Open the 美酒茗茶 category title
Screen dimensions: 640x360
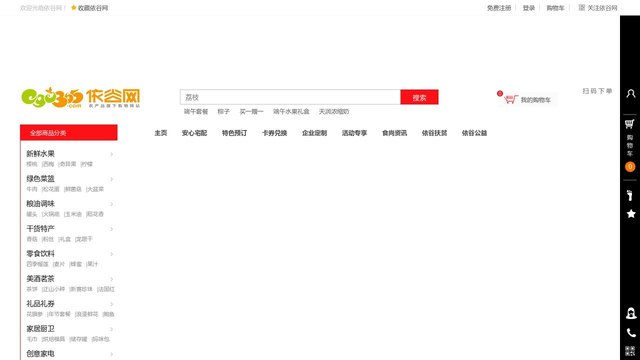coord(40,279)
